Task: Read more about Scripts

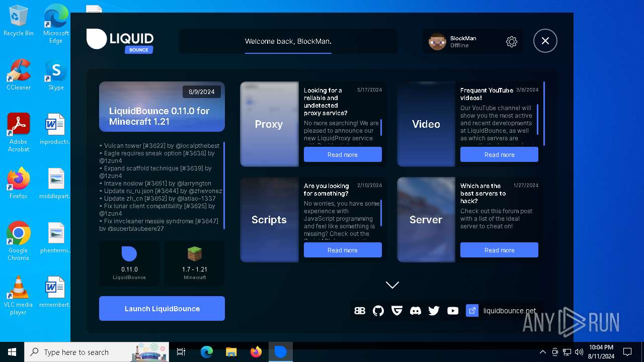Action: 343,250
